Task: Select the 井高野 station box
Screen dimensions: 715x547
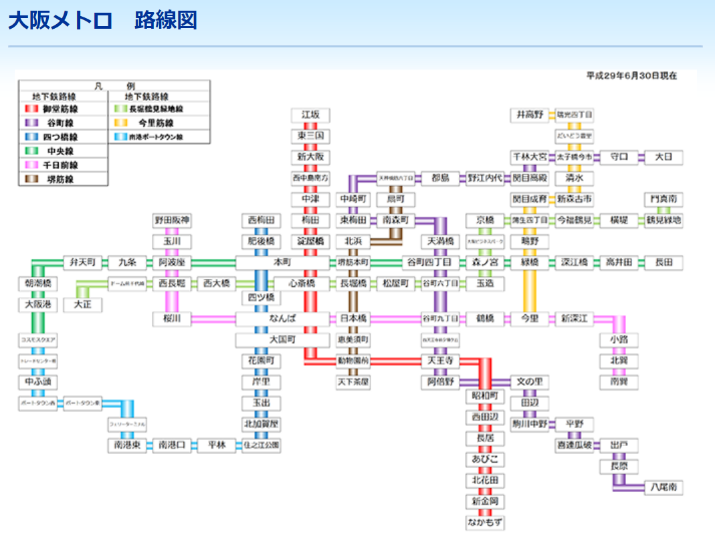Action: [530, 115]
